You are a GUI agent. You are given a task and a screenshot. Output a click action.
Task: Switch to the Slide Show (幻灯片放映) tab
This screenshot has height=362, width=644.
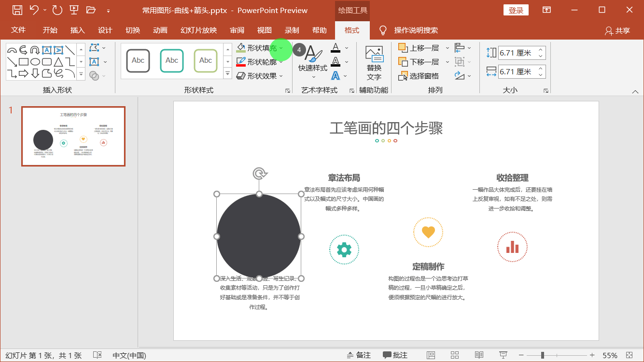coord(198,30)
